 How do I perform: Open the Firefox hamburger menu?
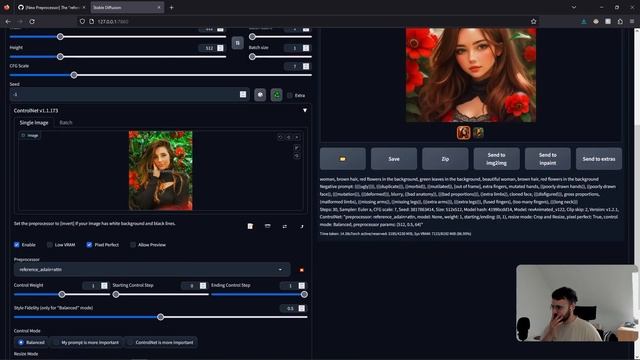click(x=632, y=21)
